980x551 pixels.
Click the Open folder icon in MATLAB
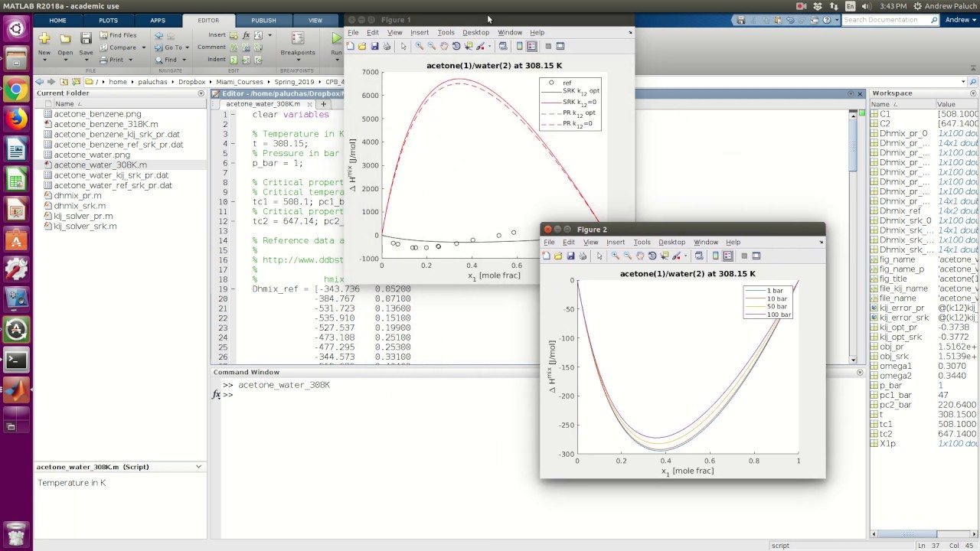click(x=65, y=38)
